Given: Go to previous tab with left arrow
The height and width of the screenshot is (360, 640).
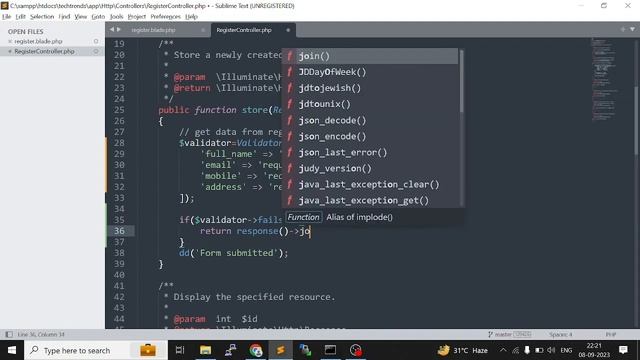Looking at the screenshot, I should tap(112, 29).
